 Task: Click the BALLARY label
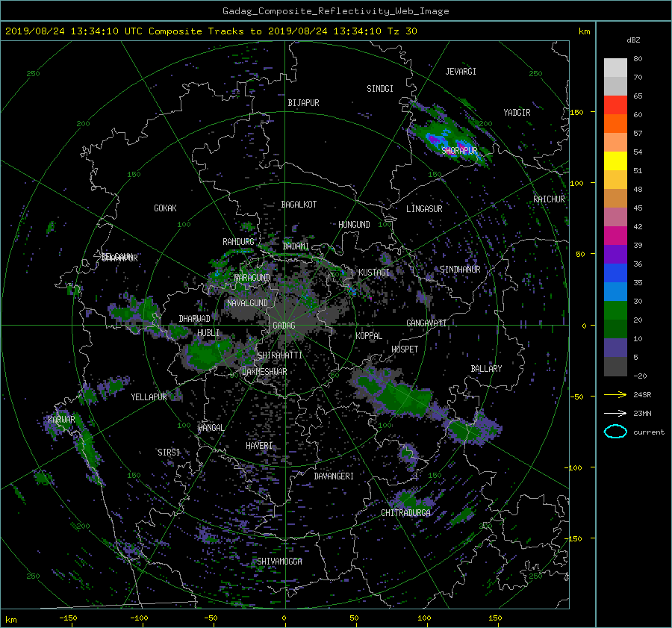point(486,369)
